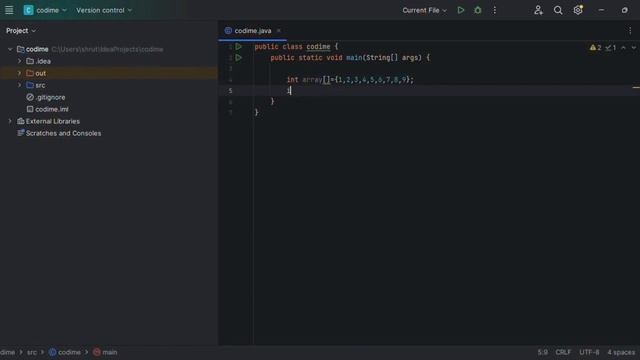Click run gutter icon beside main method
The height and width of the screenshot is (360, 640).
click(239, 58)
